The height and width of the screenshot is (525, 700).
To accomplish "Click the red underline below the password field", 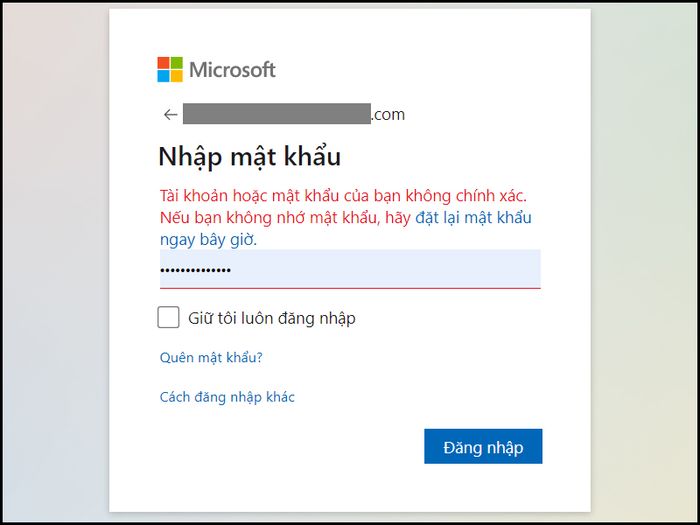I will (350, 288).
